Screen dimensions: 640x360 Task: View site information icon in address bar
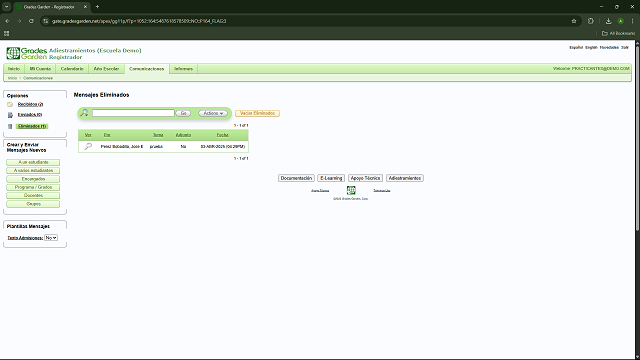(x=46, y=21)
